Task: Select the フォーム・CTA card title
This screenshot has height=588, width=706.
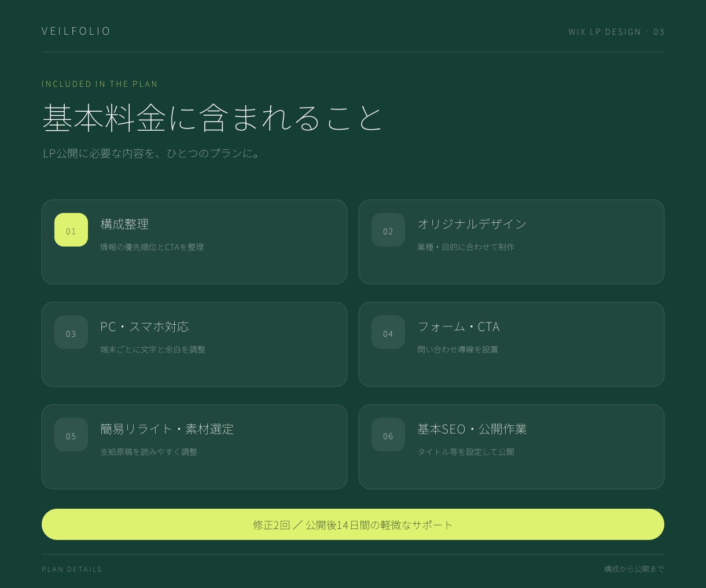Action: point(458,326)
